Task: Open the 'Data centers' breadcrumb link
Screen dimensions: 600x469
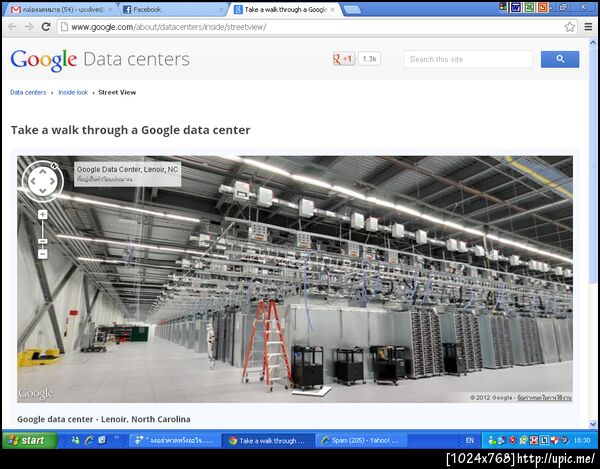Action: coord(28,92)
